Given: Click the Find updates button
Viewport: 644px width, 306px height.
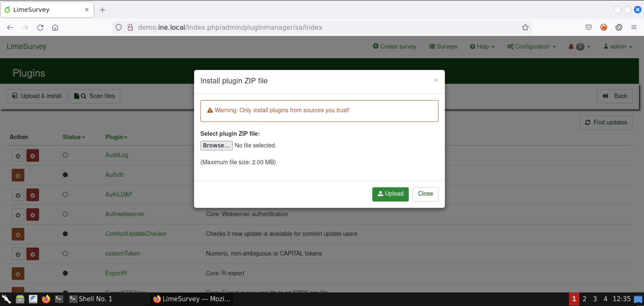Looking at the screenshot, I should (x=606, y=123).
